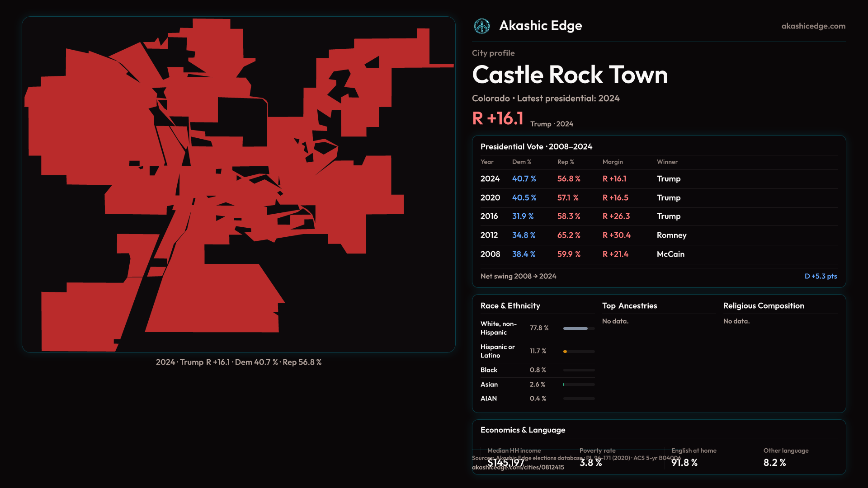Click the Other language 8.2% stat
This screenshot has width=868, height=488.
(x=774, y=463)
